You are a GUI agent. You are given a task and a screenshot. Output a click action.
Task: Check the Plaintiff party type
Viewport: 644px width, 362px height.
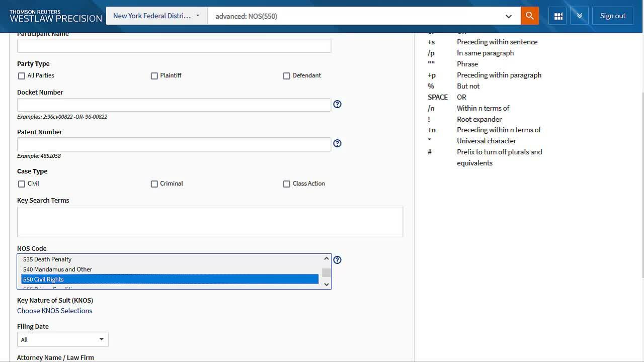[154, 76]
